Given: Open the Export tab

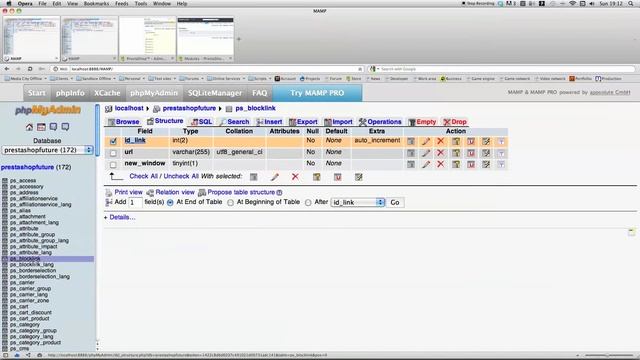Looking at the screenshot, I should click(x=303, y=122).
